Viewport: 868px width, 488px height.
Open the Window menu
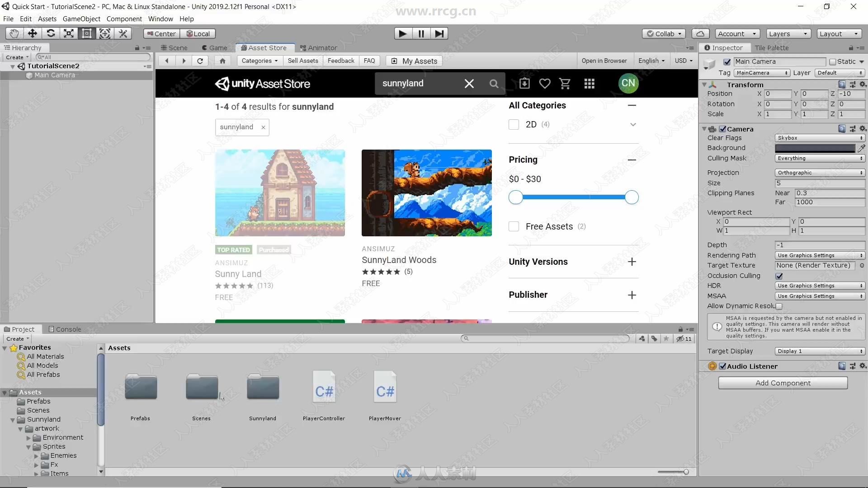(x=160, y=19)
